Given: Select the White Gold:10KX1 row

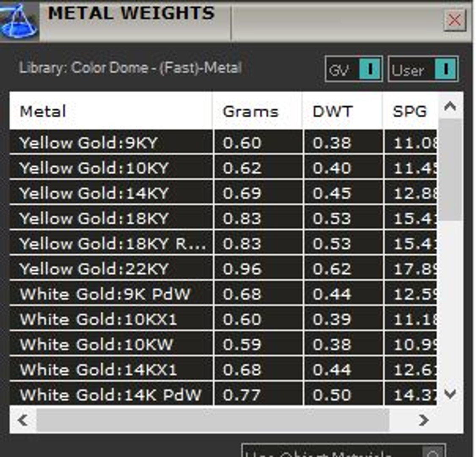Looking at the screenshot, I should [x=223, y=319].
